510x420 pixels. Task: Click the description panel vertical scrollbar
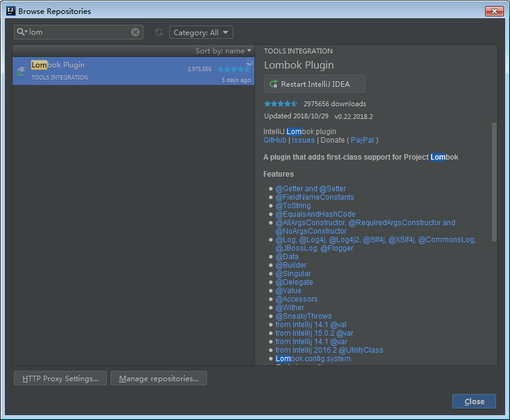pyautogui.click(x=494, y=182)
